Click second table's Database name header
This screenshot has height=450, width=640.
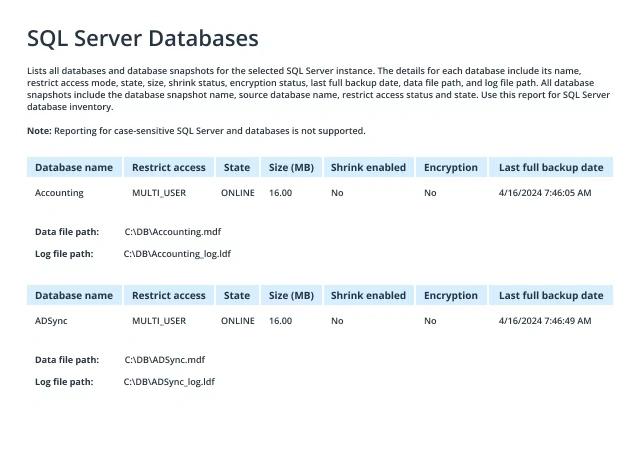(74, 295)
